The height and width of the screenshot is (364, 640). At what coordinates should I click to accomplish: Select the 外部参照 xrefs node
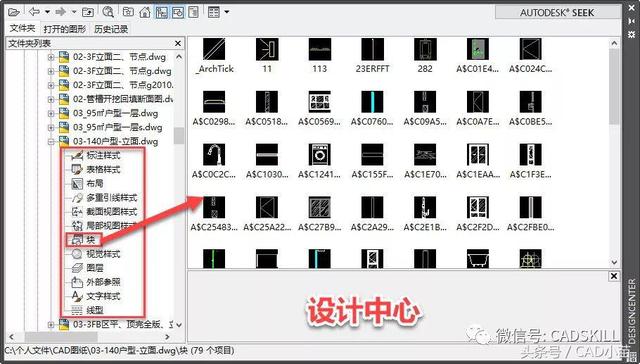coord(103,282)
